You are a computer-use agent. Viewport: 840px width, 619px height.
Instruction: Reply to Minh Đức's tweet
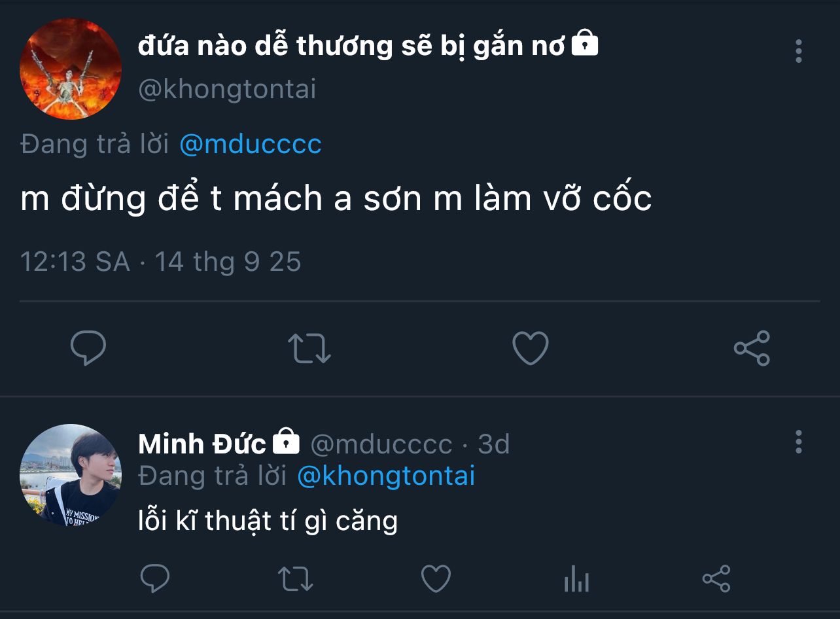pyautogui.click(x=155, y=578)
